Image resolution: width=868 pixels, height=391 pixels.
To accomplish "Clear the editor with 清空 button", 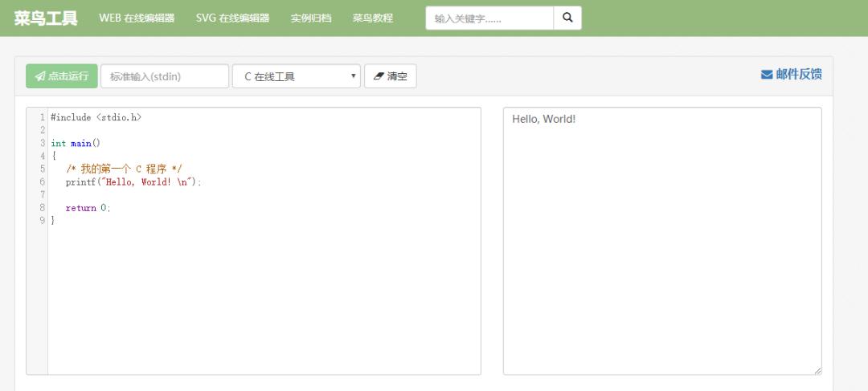I will 391,76.
